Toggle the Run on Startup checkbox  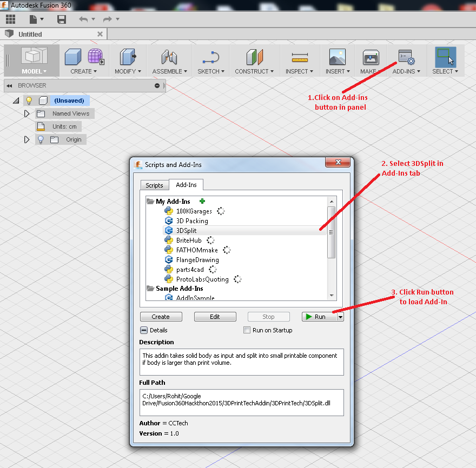click(x=247, y=330)
